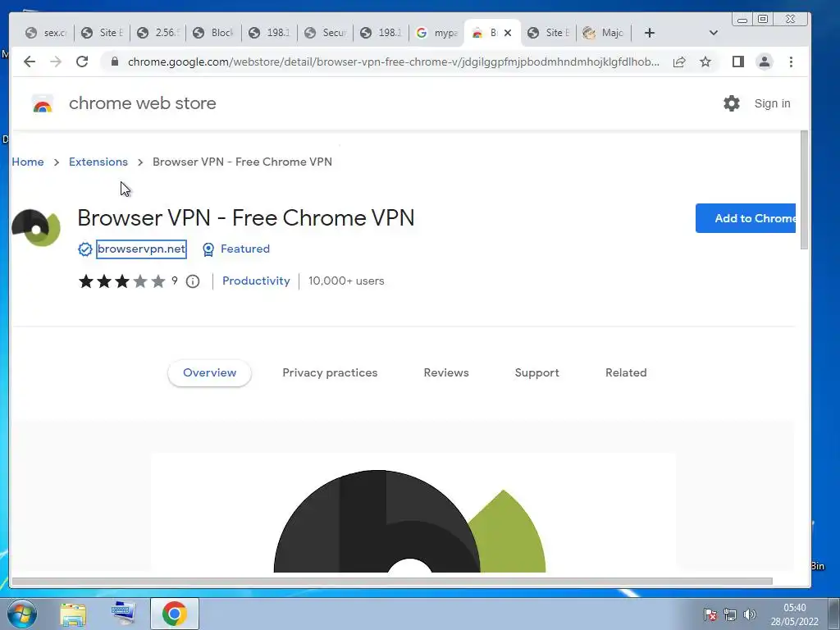Click the extension preview screenshot image

413,513
